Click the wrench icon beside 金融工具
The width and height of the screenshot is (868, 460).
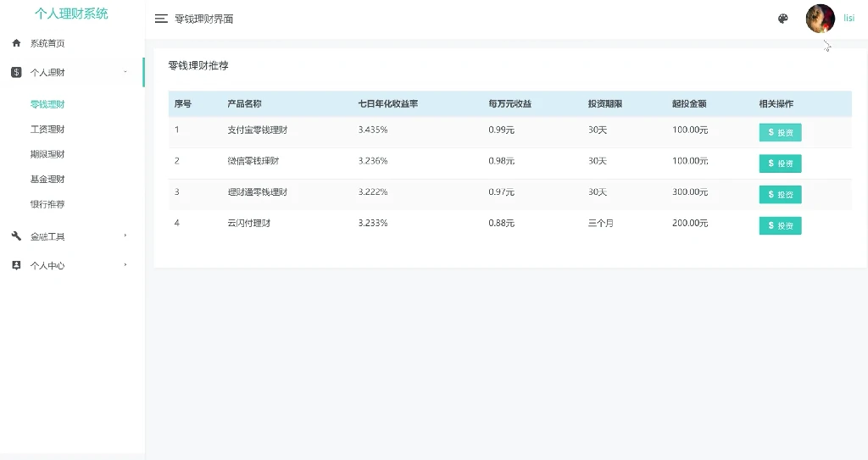pyautogui.click(x=16, y=236)
